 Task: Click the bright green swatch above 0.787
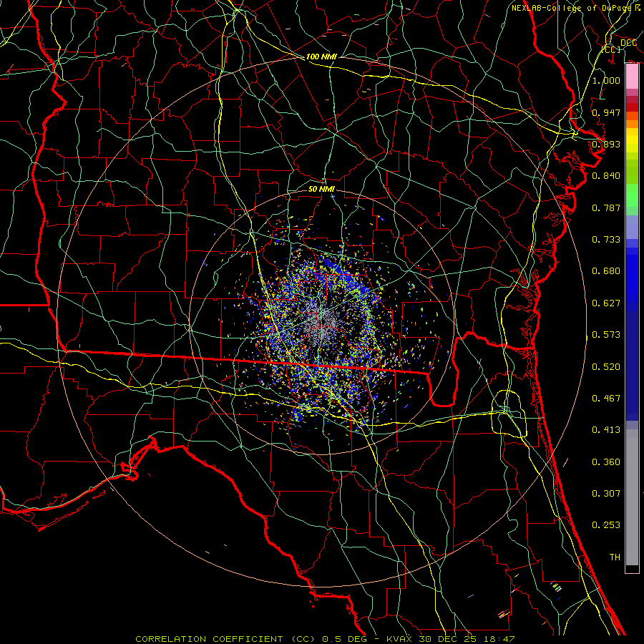[632, 195]
